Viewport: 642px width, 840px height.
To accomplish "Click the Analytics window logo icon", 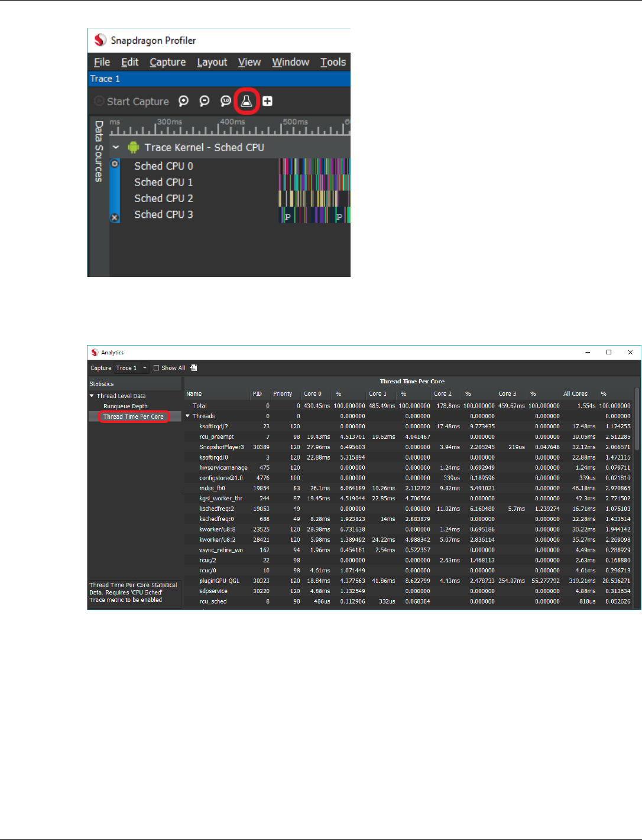I will [x=95, y=352].
